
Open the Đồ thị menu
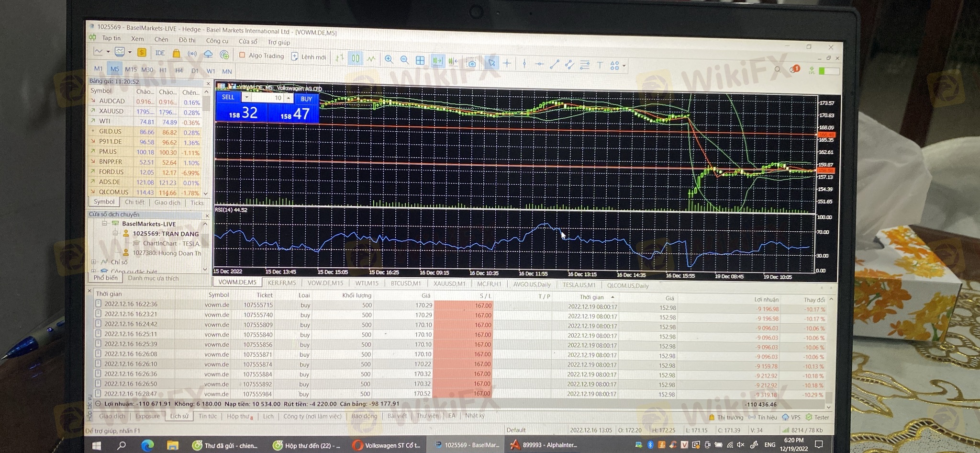pyautogui.click(x=187, y=40)
